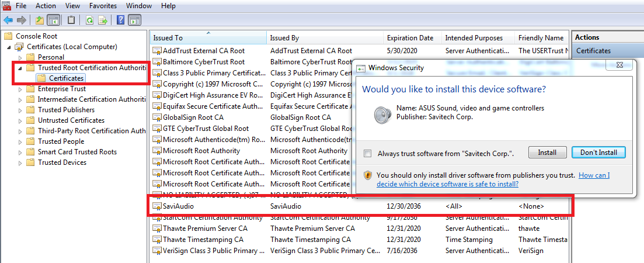Open the View menu

coord(73,6)
